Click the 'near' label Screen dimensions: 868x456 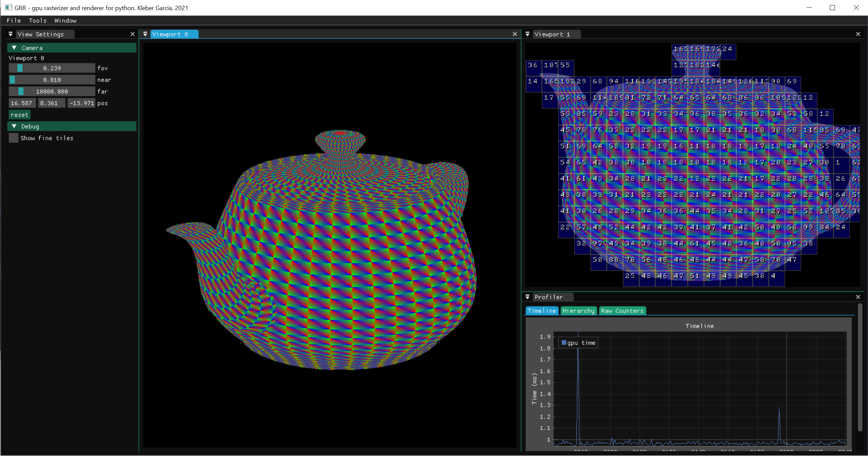pyautogui.click(x=104, y=80)
